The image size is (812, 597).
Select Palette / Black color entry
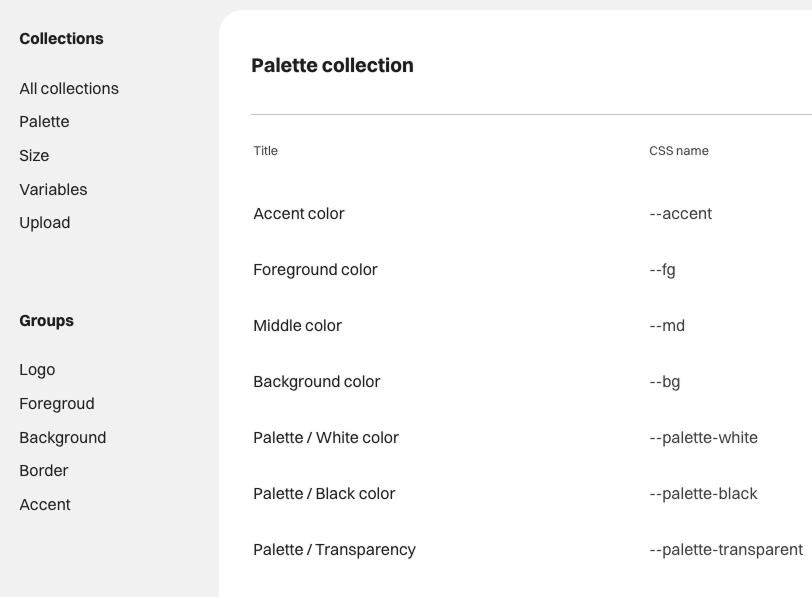(324, 493)
